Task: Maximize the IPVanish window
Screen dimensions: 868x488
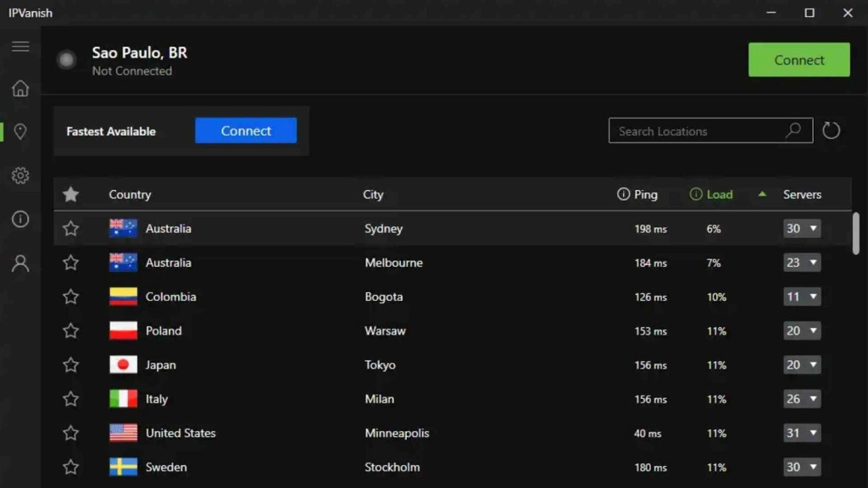Action: point(810,13)
